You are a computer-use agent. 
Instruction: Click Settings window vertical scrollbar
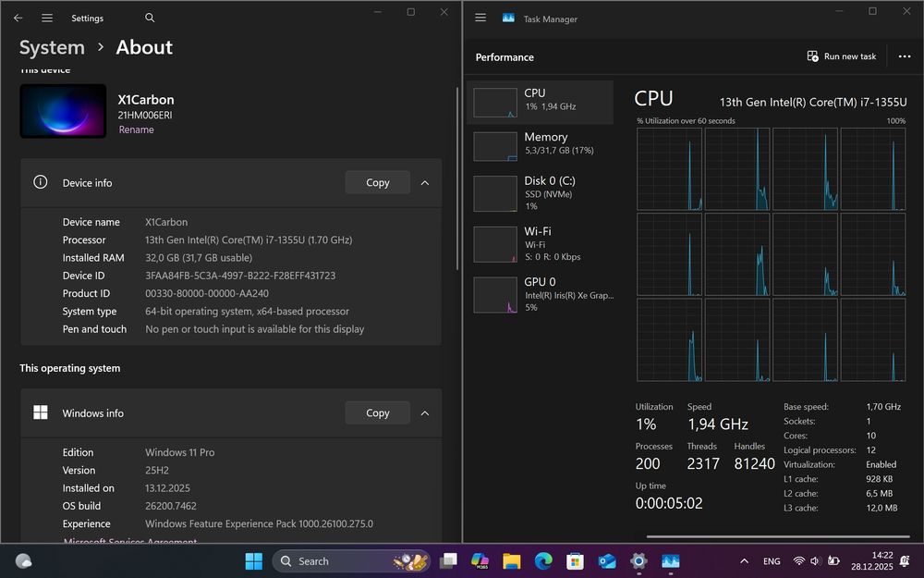457,178
